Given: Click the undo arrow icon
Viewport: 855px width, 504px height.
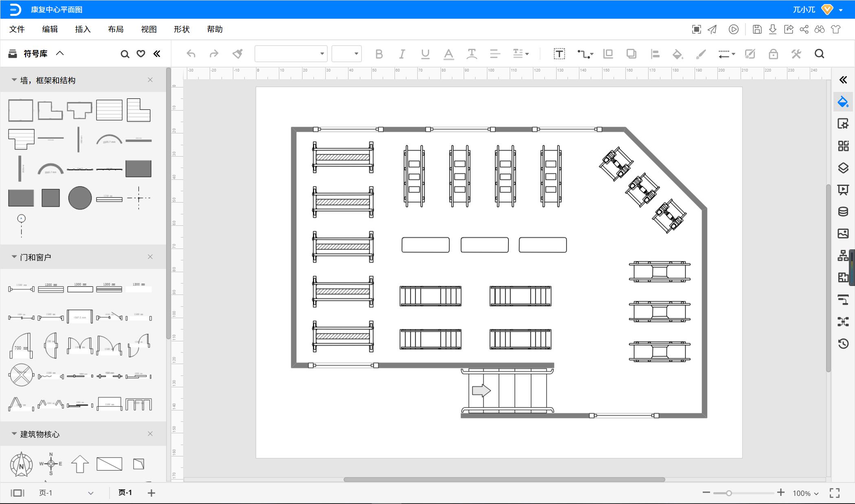Looking at the screenshot, I should coord(191,54).
